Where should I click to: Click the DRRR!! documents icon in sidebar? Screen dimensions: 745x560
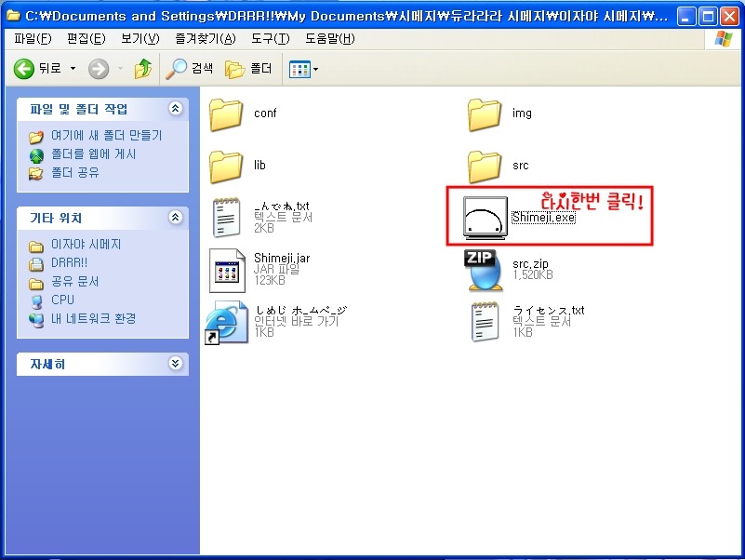[x=36, y=264]
